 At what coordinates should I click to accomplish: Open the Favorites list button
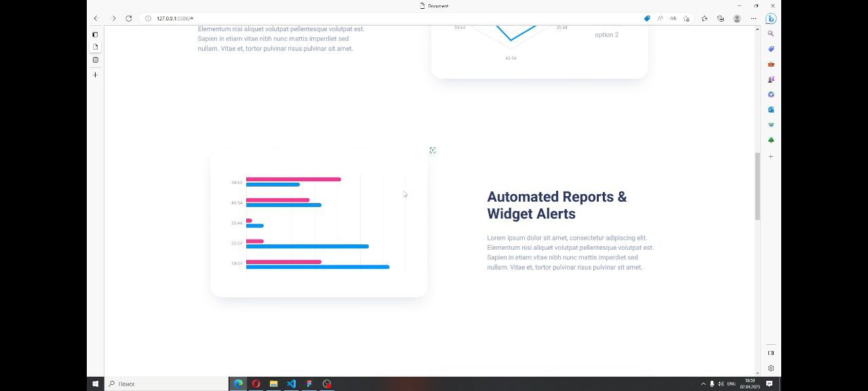704,18
